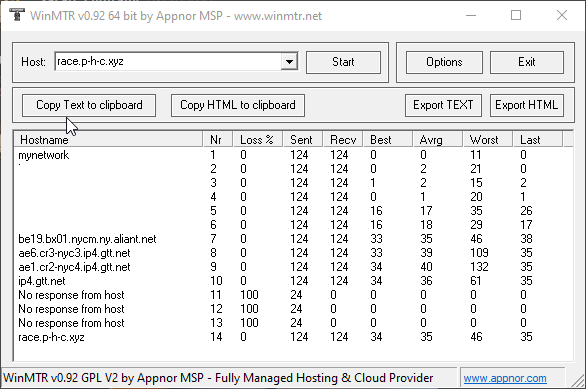
Task: Click Export TEXT button
Action: (x=443, y=105)
